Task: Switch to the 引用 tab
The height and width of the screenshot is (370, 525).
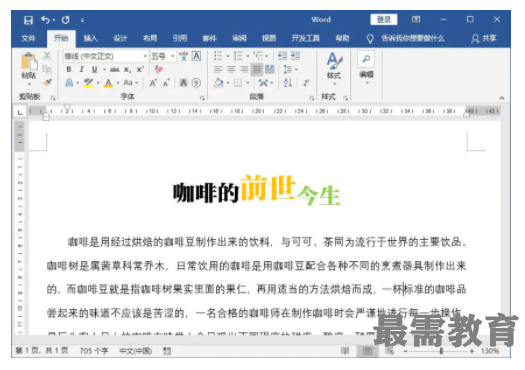Action: tap(180, 39)
